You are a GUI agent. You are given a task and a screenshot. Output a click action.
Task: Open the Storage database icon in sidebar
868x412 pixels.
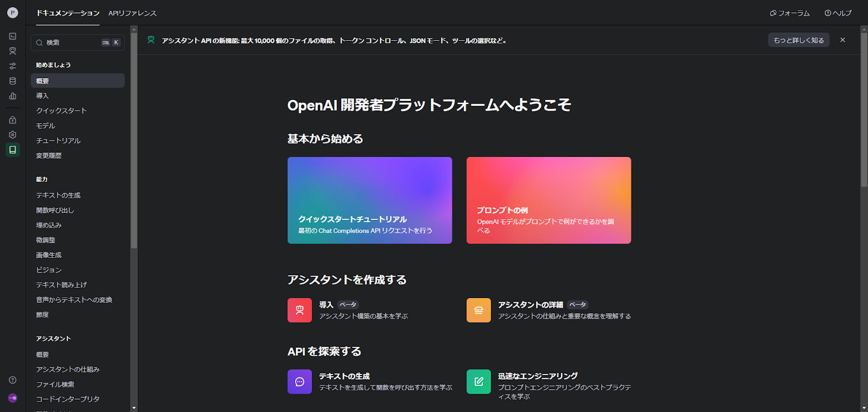point(12,81)
